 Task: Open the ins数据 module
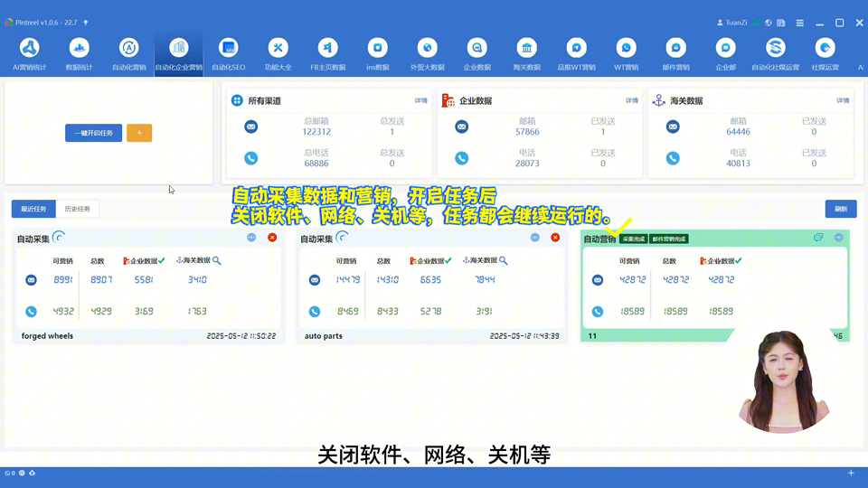pyautogui.click(x=378, y=54)
